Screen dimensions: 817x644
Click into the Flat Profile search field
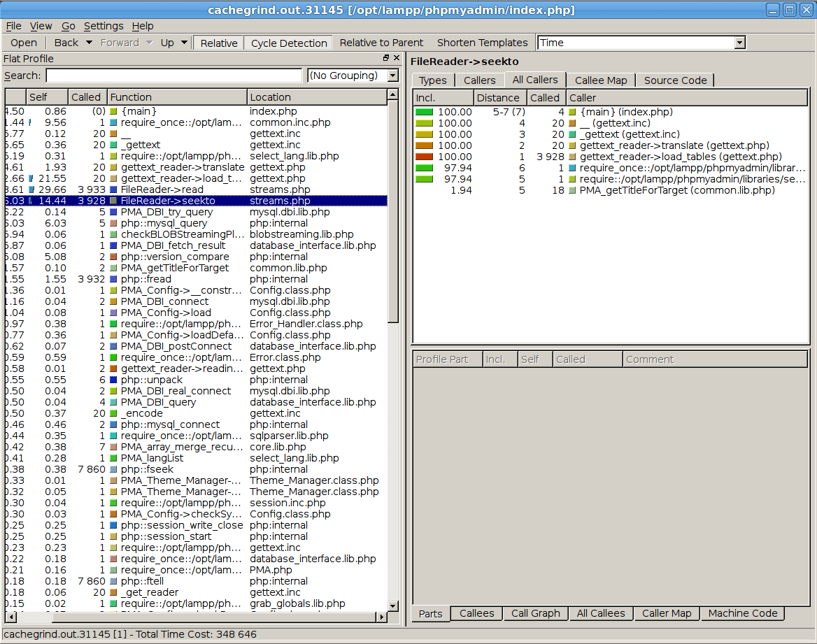click(x=174, y=76)
